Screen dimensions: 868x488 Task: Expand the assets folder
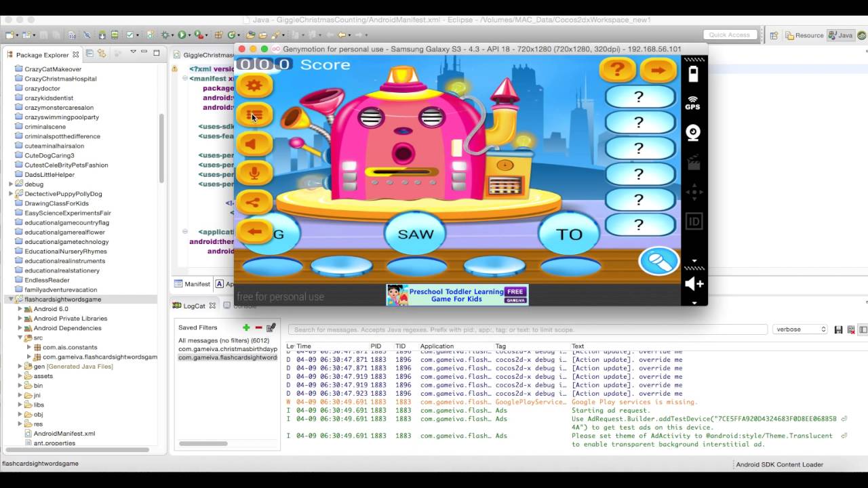[20, 376]
